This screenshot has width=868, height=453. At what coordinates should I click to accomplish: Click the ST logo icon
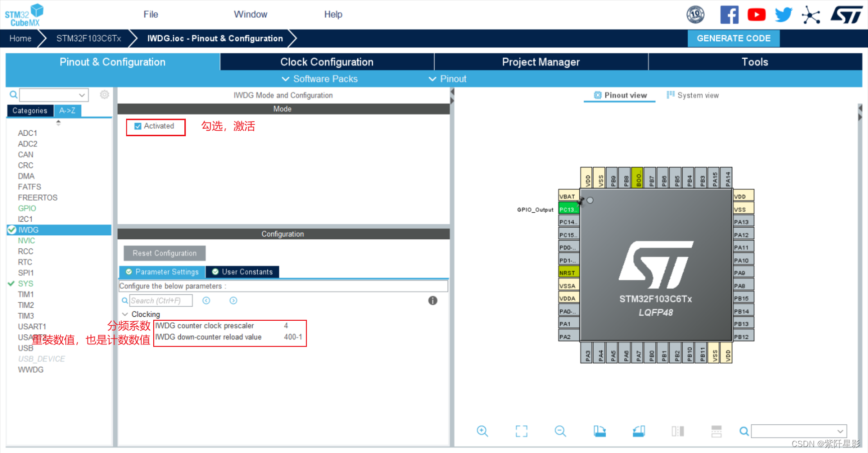(x=846, y=15)
